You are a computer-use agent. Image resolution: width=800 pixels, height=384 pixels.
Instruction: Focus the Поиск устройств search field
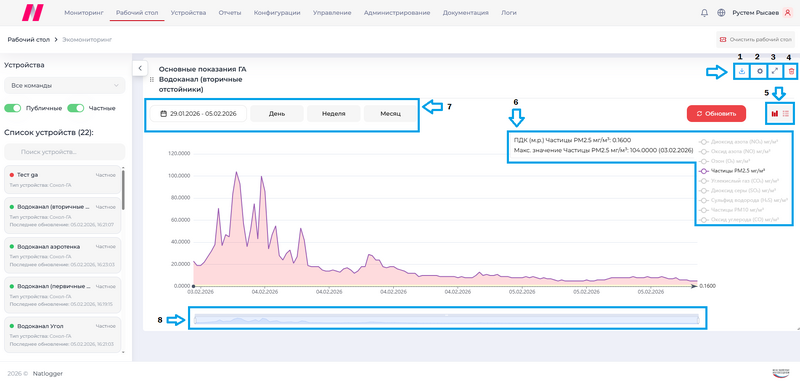pyautogui.click(x=64, y=152)
